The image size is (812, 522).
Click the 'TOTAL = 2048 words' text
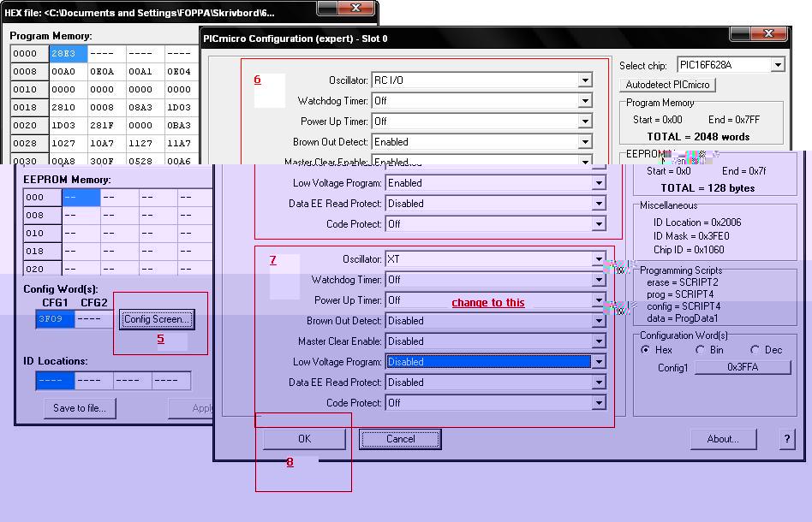point(698,137)
